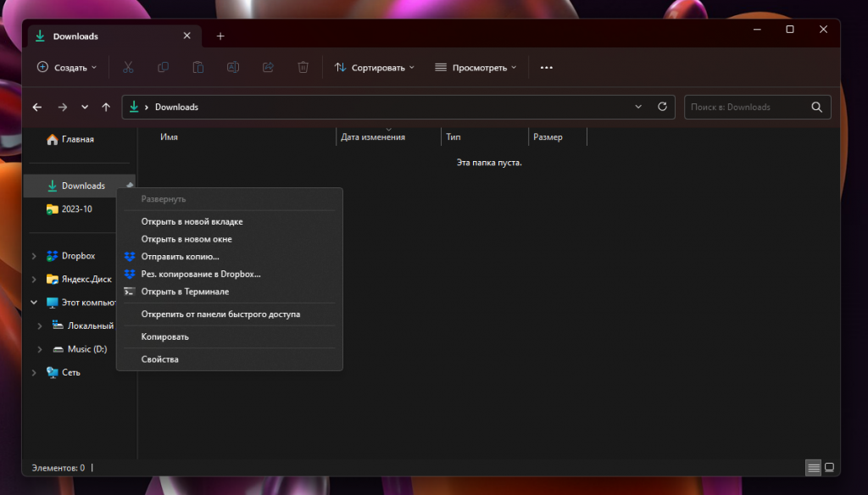Switch to details view layout icon

[813, 467]
